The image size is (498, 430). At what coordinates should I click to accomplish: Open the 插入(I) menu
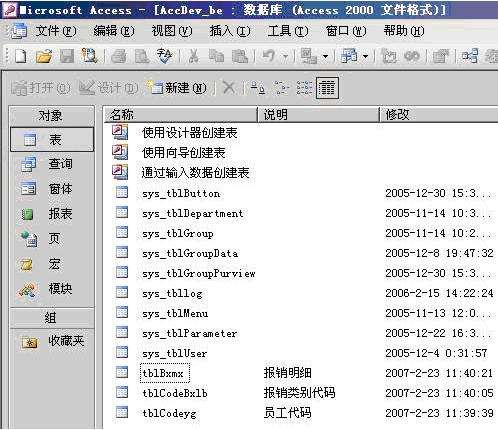[x=230, y=31]
